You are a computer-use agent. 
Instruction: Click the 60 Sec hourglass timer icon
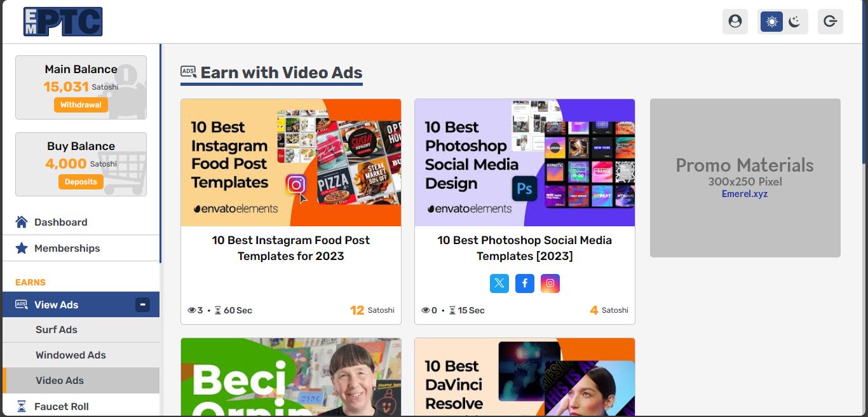(x=218, y=310)
